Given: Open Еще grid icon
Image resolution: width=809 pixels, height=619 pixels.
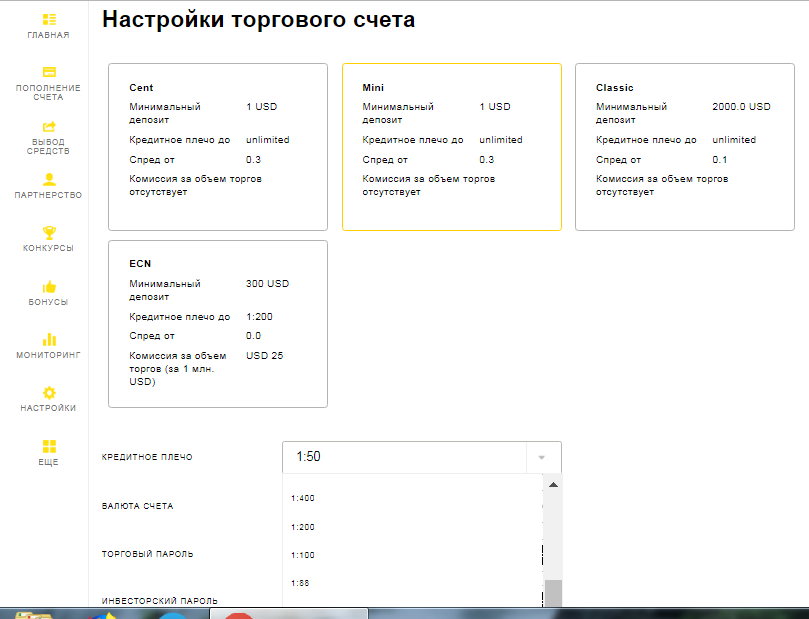Looking at the screenshot, I should tap(49, 446).
